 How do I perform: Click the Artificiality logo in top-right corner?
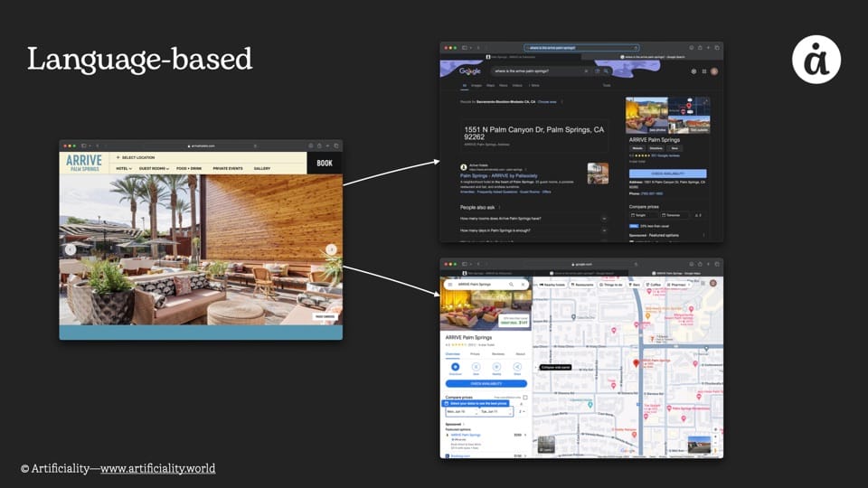pyautogui.click(x=816, y=60)
